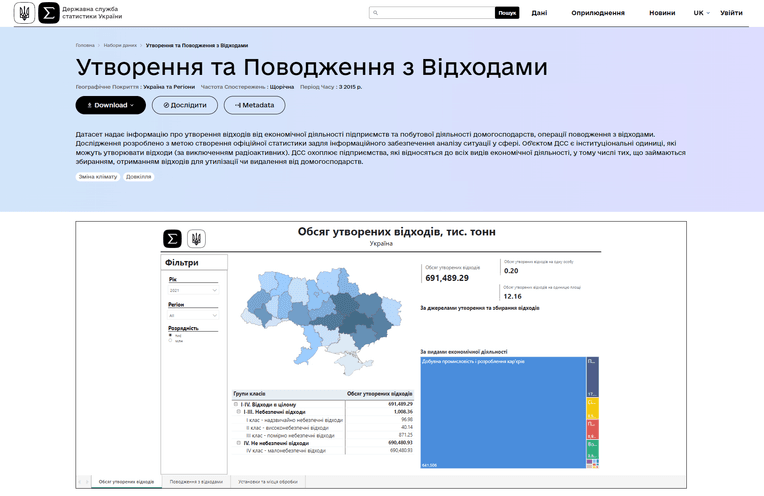This screenshot has height=496, width=764.
Task: Click the 1,008.36 hazardous waste value
Action: tap(403, 412)
